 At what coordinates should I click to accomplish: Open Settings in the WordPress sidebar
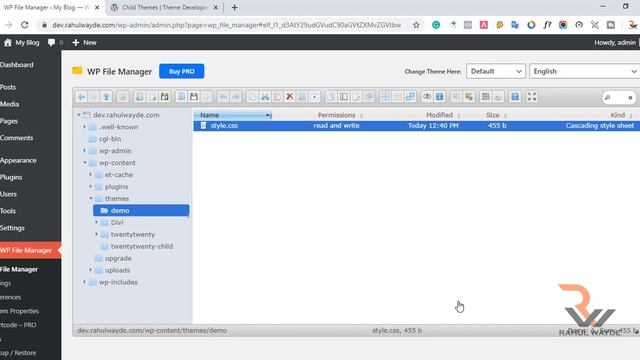pos(12,228)
